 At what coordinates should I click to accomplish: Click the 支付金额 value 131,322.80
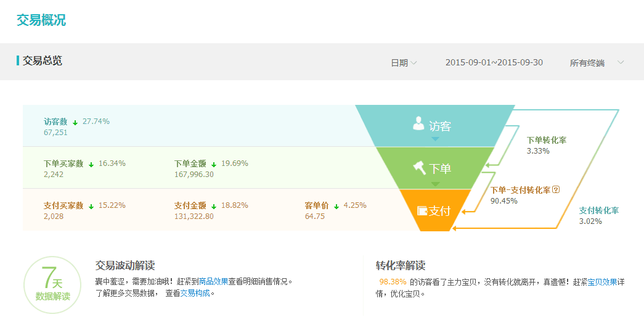194,217
